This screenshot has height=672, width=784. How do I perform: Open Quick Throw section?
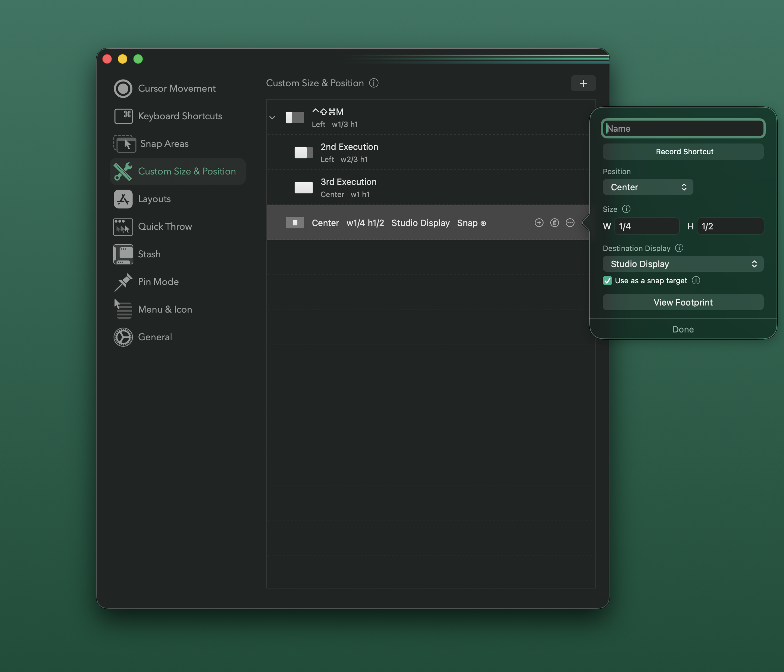(x=153, y=226)
